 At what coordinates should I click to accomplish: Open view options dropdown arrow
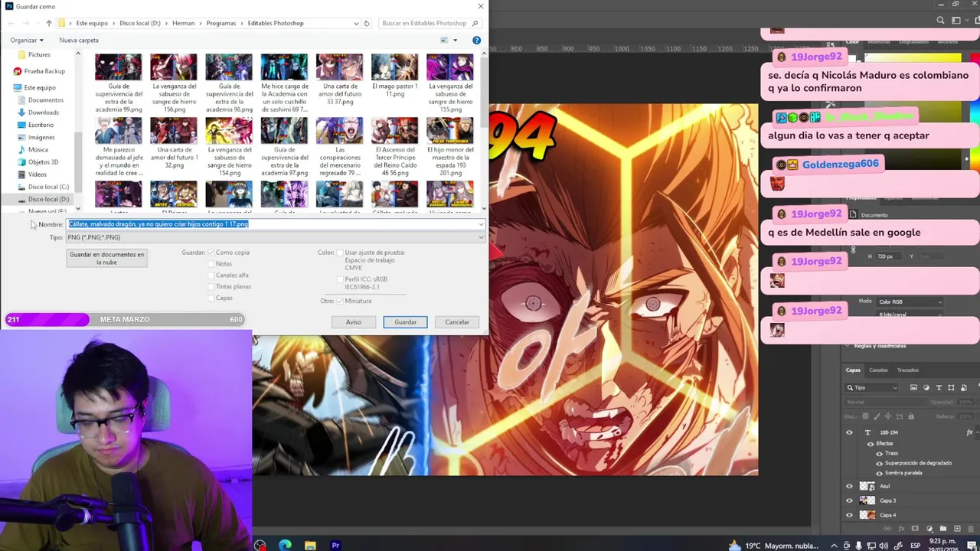pos(455,40)
